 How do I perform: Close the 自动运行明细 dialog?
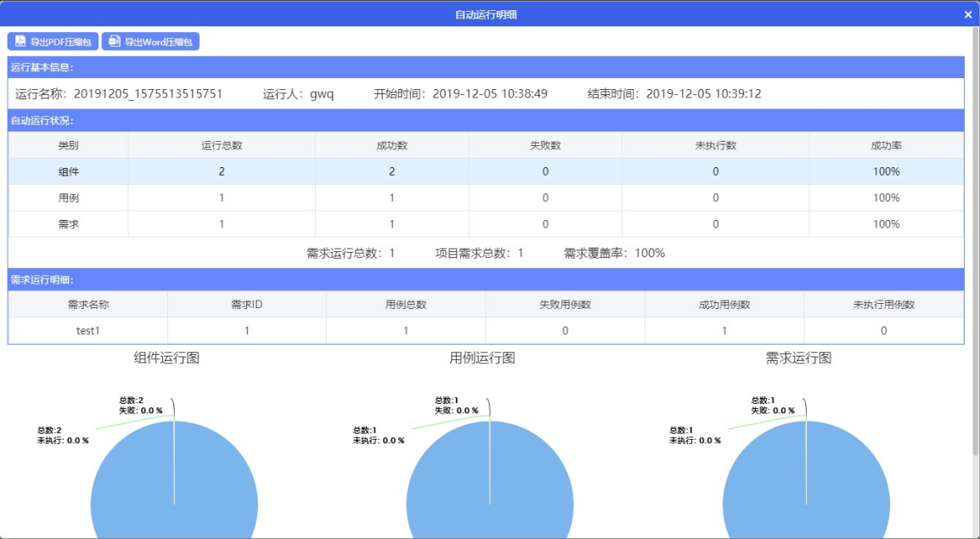click(968, 14)
